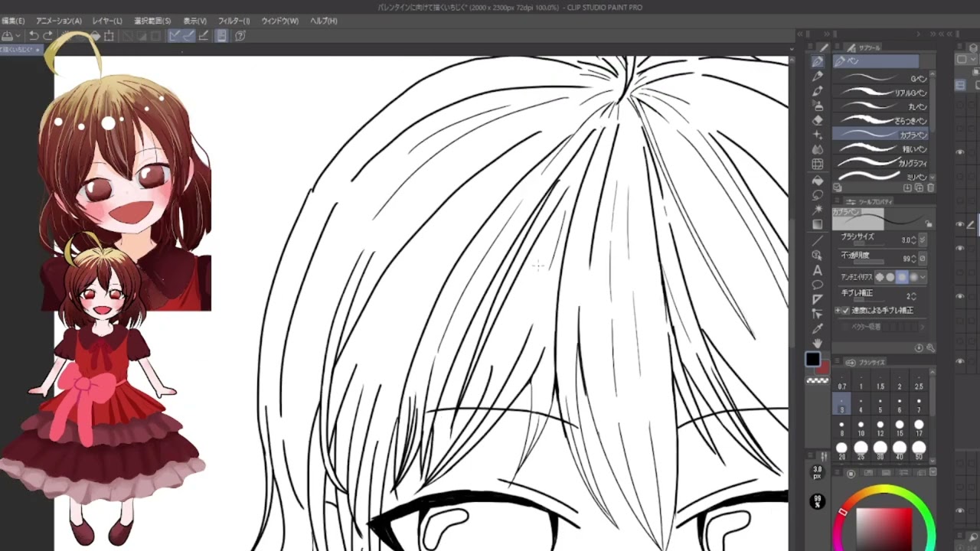This screenshot has height=551, width=980.
Task: Select the Balloon speech bubble tool
Action: pyautogui.click(x=818, y=285)
